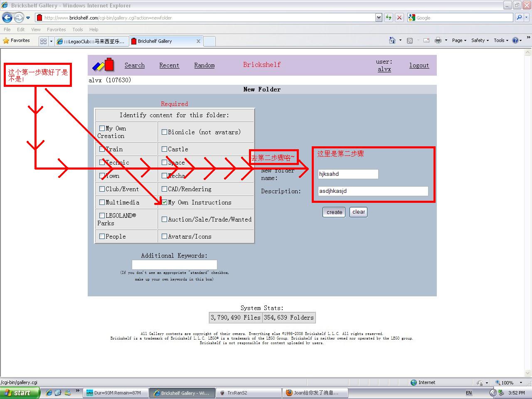
Task: Open the Search link on Brickshelf
Action: [135, 65]
